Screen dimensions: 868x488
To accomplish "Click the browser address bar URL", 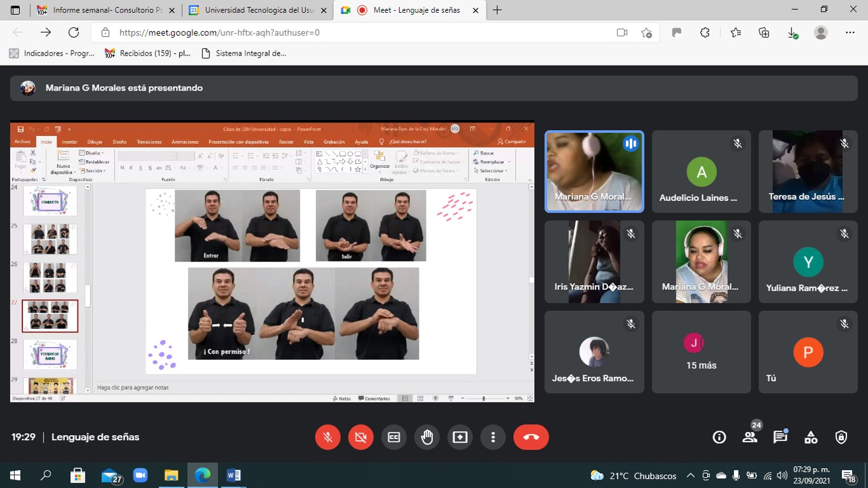I will (x=220, y=33).
